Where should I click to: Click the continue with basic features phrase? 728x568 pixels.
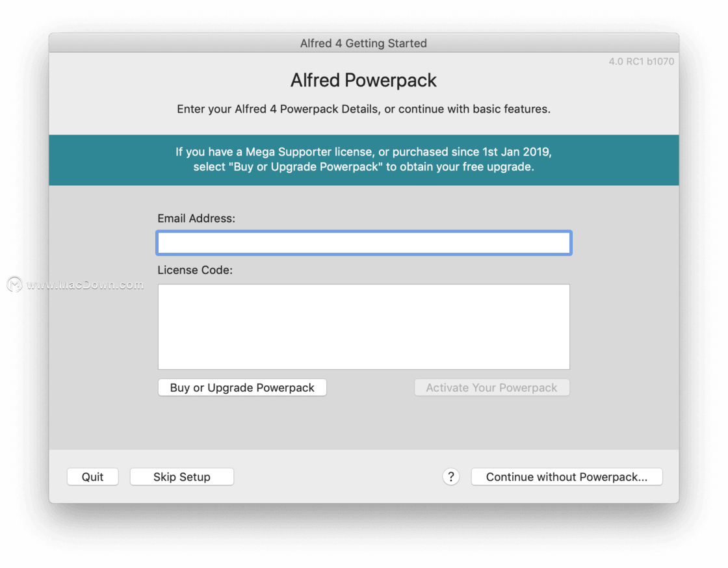click(x=474, y=109)
